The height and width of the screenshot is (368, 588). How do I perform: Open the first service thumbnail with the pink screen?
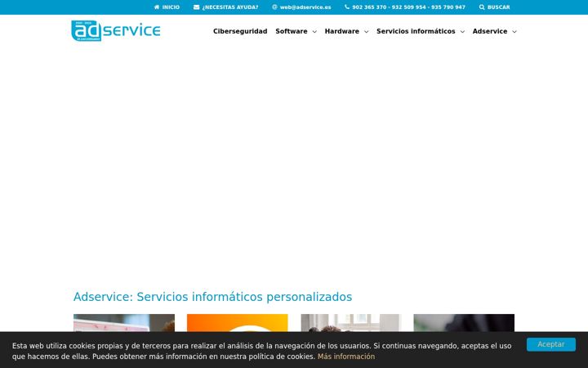click(x=124, y=323)
